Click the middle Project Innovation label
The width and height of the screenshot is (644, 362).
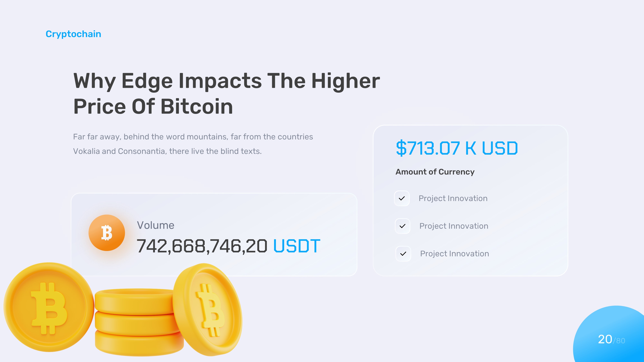(x=454, y=226)
